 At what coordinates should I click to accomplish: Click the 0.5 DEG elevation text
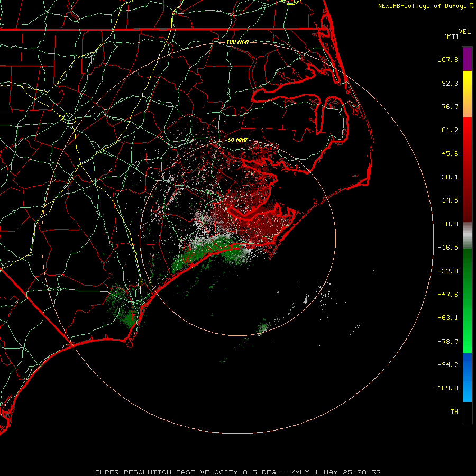(259, 472)
